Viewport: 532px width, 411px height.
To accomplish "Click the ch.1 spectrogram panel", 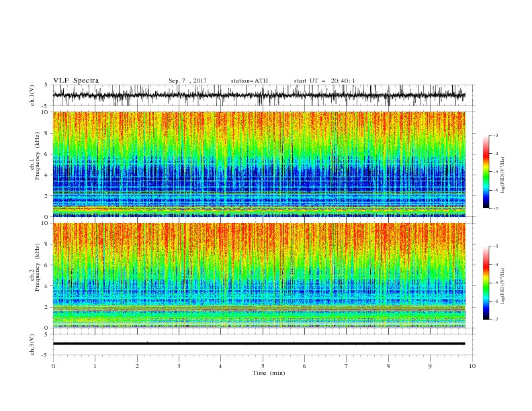I will pyautogui.click(x=259, y=164).
